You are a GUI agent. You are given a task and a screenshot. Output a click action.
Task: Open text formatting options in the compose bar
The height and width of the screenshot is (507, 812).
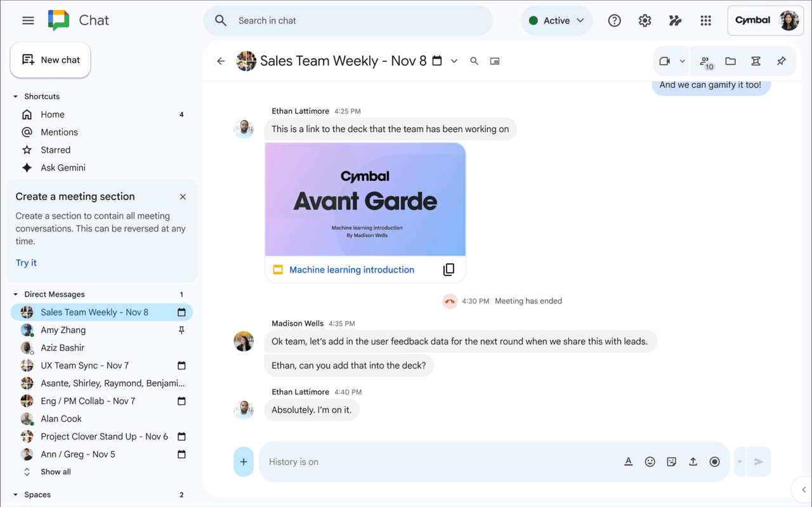point(628,461)
